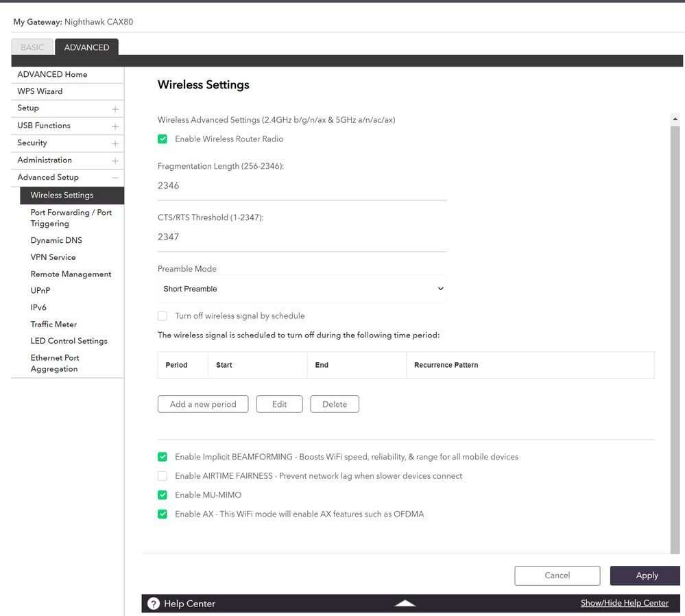Image resolution: width=685 pixels, height=616 pixels.
Task: Click the Edit button
Action: pos(280,404)
